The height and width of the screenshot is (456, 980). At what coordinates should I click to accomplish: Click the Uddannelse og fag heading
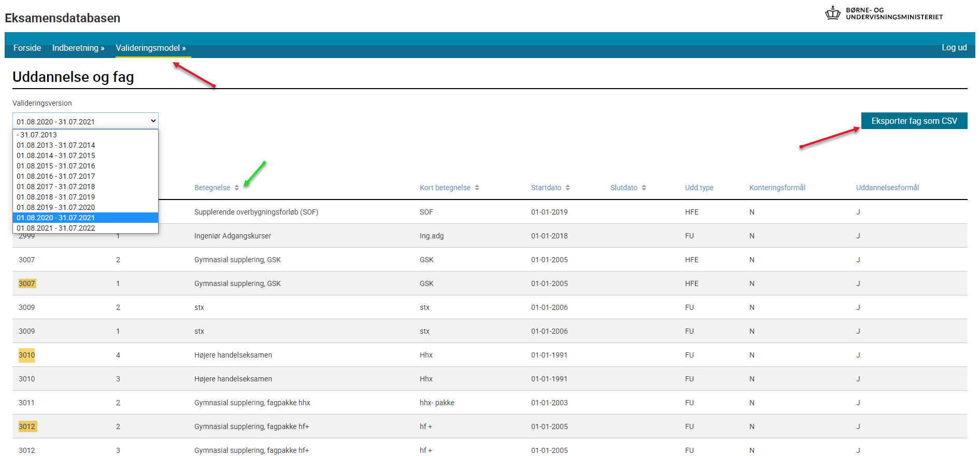(73, 77)
